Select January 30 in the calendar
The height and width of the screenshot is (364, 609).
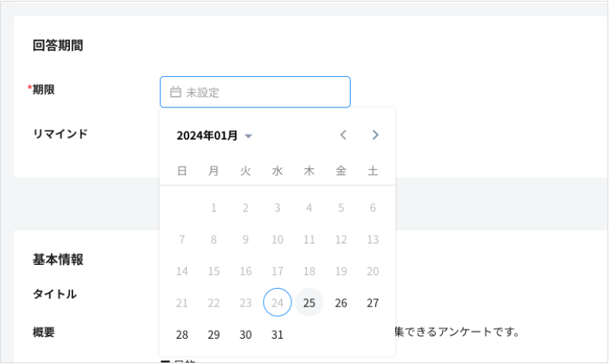245,335
